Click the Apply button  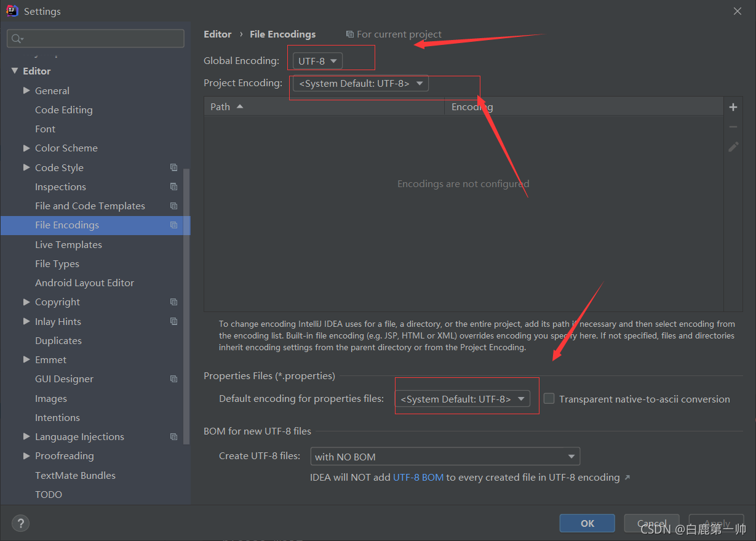coord(717,523)
